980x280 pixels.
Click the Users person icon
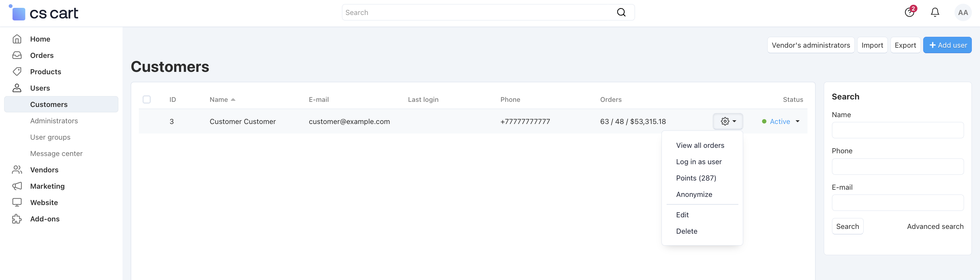click(x=17, y=88)
